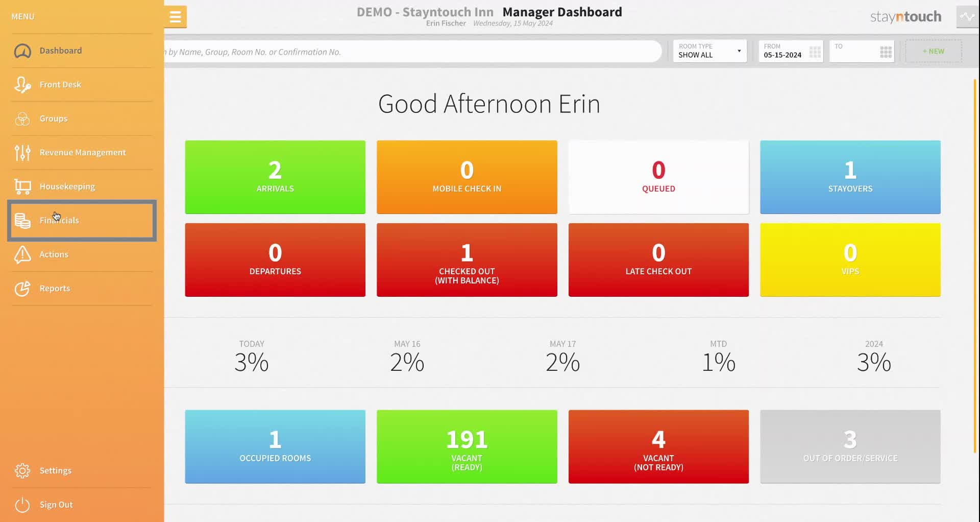Image resolution: width=980 pixels, height=522 pixels.
Task: Expand the Room Type Show All dropdown
Action: coord(710,51)
